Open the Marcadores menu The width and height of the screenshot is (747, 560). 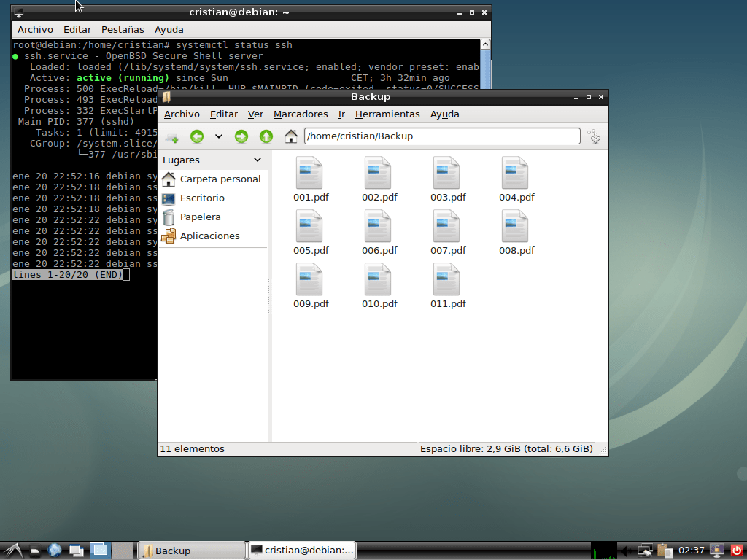pos(301,114)
